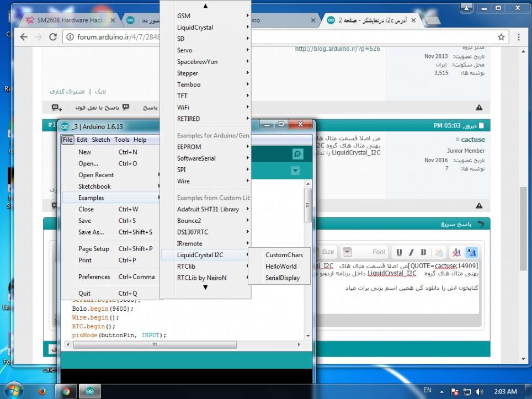Click the Bold formatting icon

423,252
